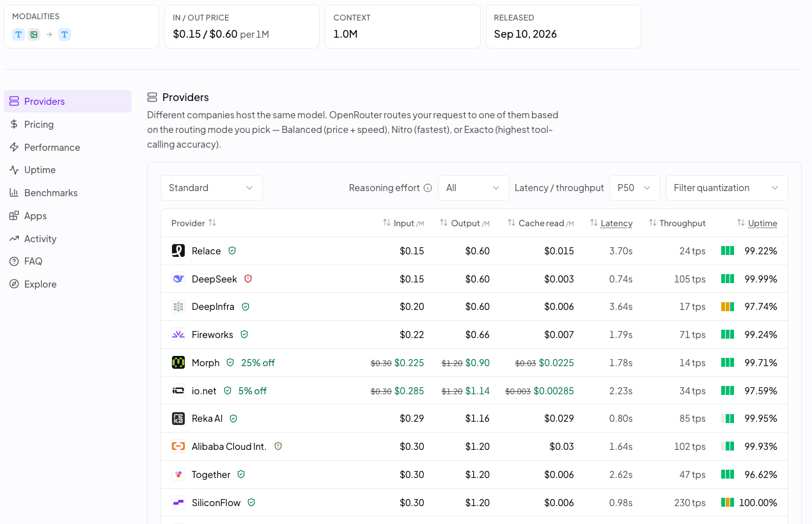Screen dimensions: 812x524
Task: Open the Together provider link
Action: [211, 475]
